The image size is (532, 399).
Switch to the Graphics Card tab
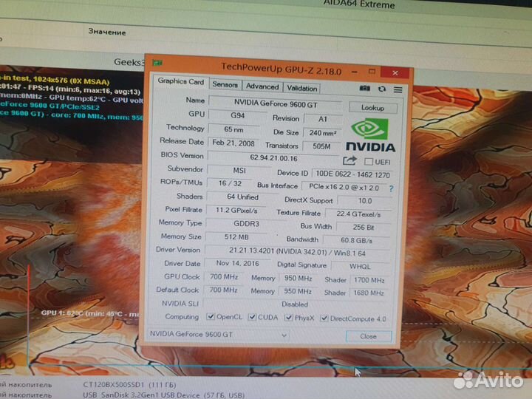point(181,82)
